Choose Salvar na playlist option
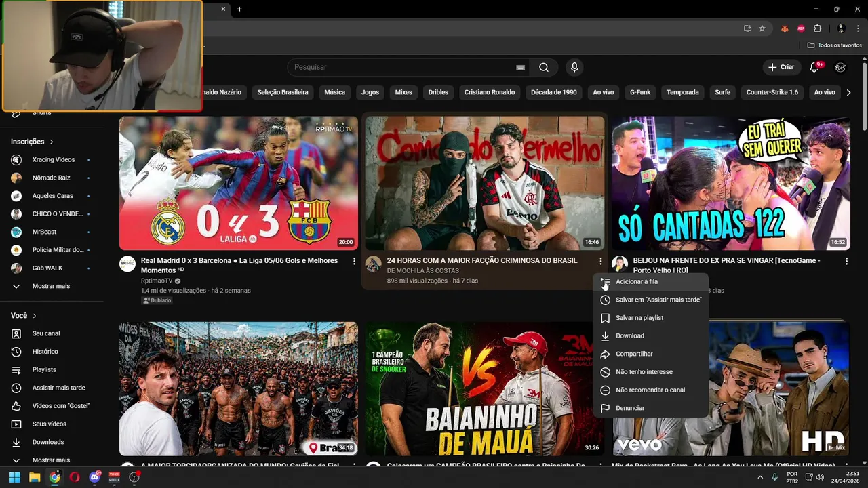Image resolution: width=868 pixels, height=488 pixels. tap(650, 318)
